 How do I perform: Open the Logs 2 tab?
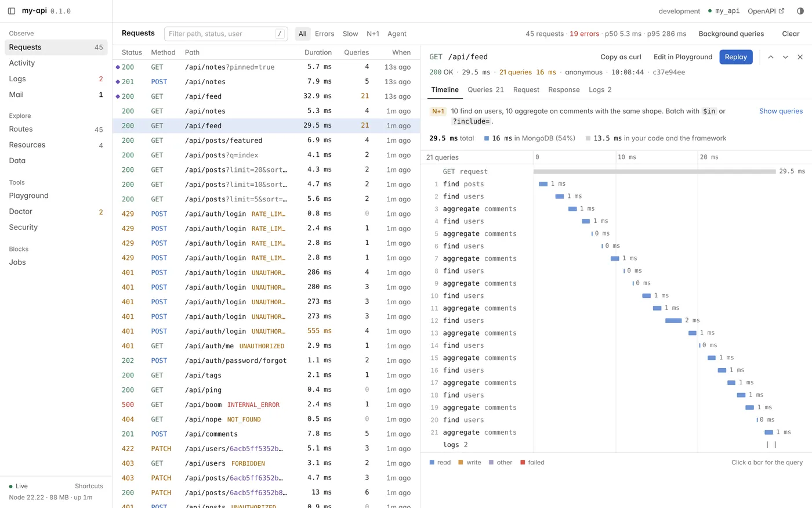(600, 89)
